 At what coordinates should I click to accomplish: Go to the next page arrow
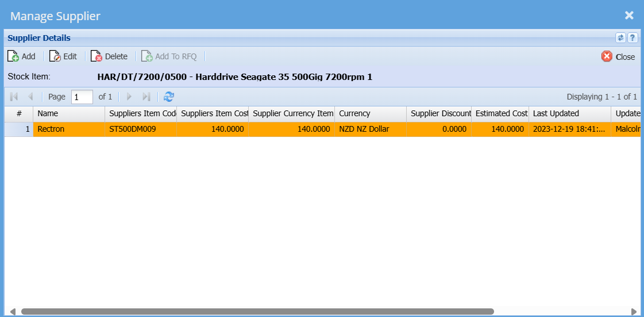[129, 97]
